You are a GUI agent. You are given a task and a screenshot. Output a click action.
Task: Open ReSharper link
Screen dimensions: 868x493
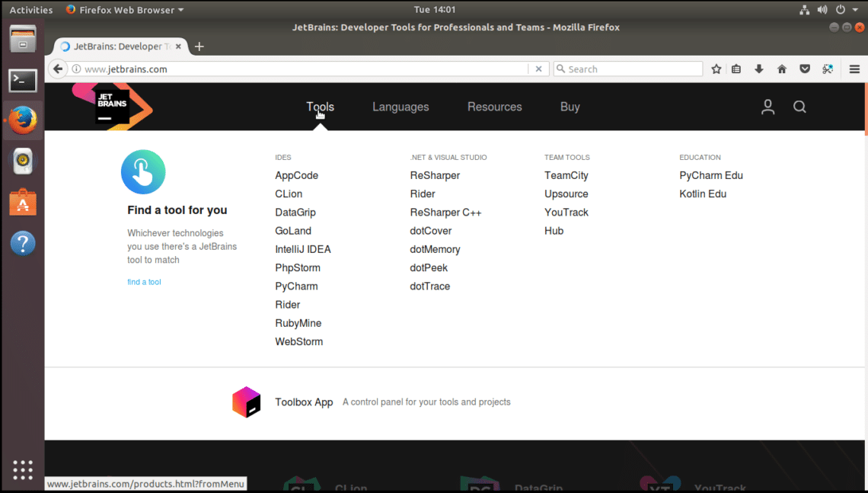(435, 175)
